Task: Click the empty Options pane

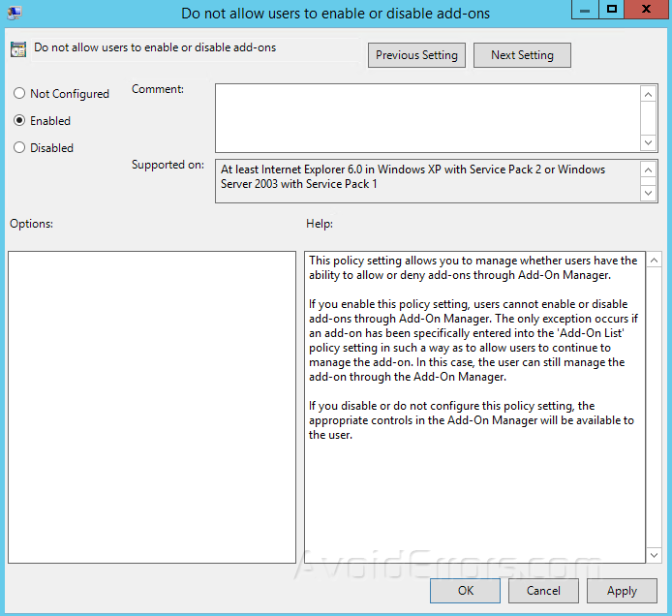Action: 151,407
